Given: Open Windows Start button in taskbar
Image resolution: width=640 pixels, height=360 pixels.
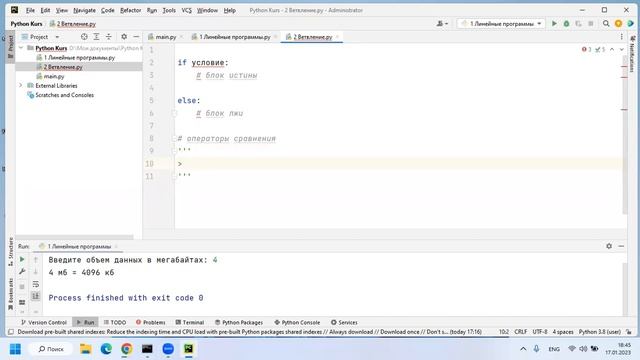Looking at the screenshot, I should coord(15,349).
